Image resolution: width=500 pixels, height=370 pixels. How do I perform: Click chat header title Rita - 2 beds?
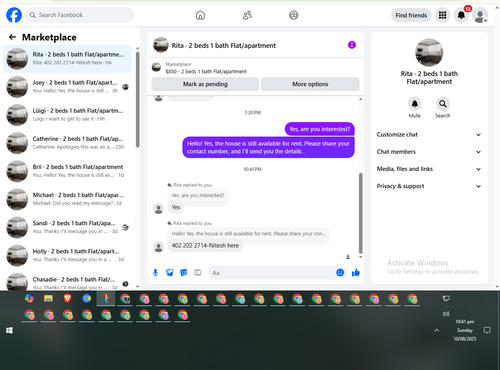tap(224, 46)
